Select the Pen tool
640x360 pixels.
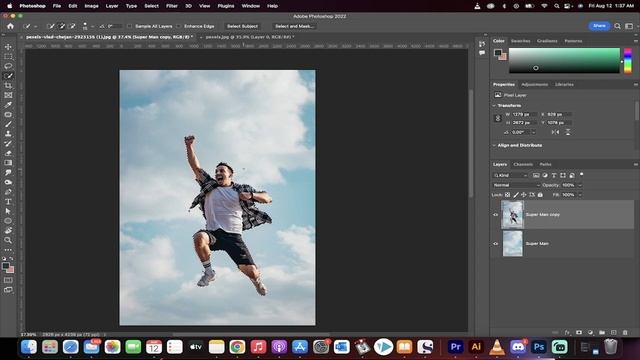pos(8,192)
